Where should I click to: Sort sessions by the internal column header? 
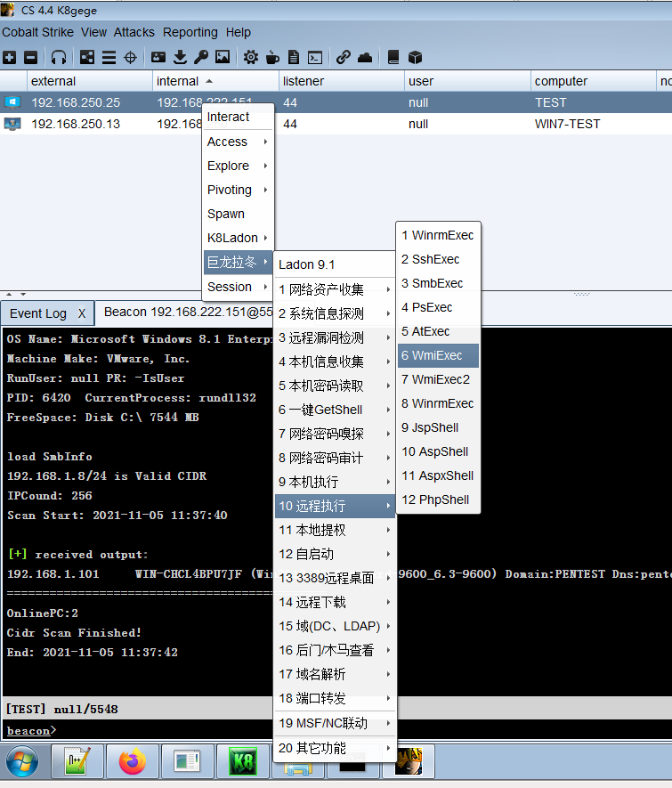215,81
